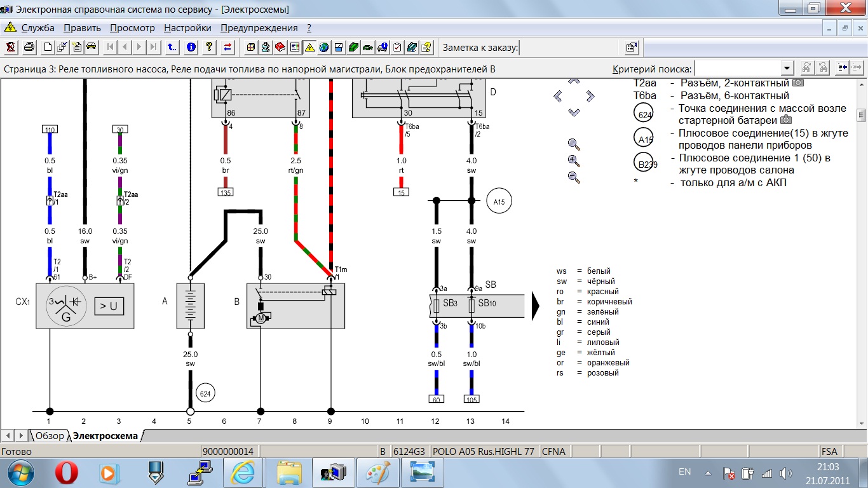
Task: Switch to the Обзор tab
Action: click(x=50, y=436)
